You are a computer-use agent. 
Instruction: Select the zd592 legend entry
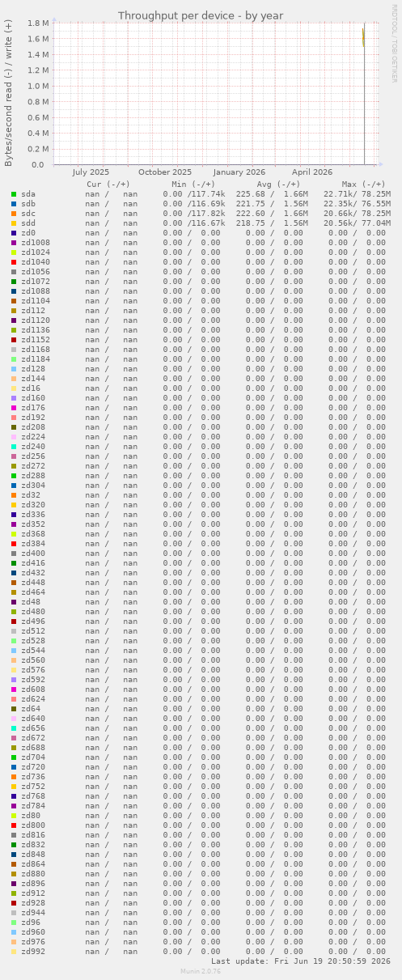coord(33,680)
